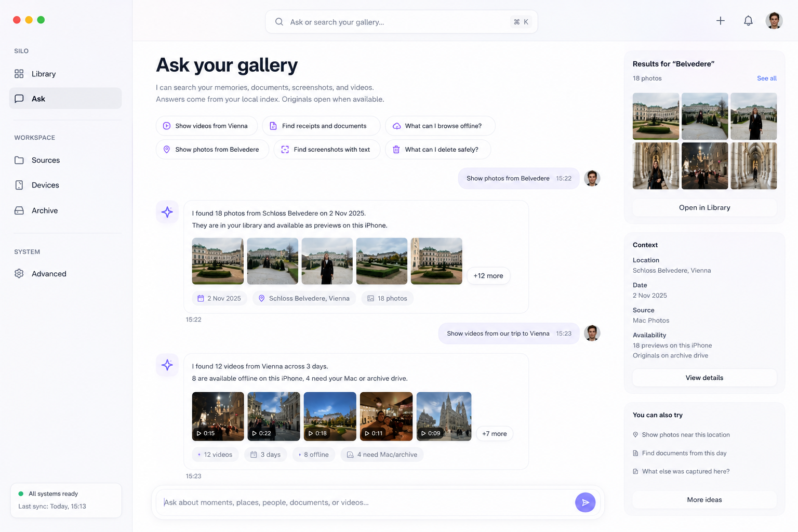The width and height of the screenshot is (798, 532).
Task: Click the Archive drive icon in the sidebar
Action: 19,210
